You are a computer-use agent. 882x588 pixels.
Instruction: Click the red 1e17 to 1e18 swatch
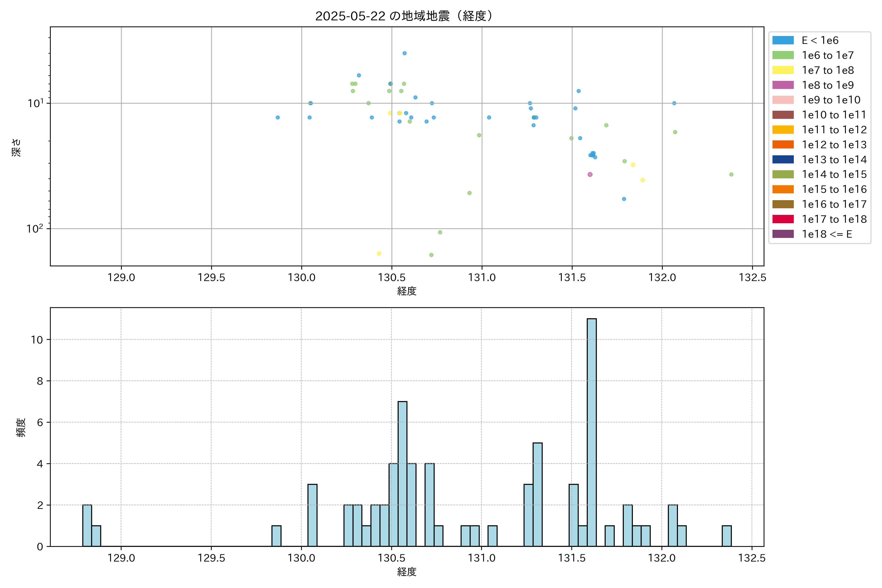[x=783, y=219]
